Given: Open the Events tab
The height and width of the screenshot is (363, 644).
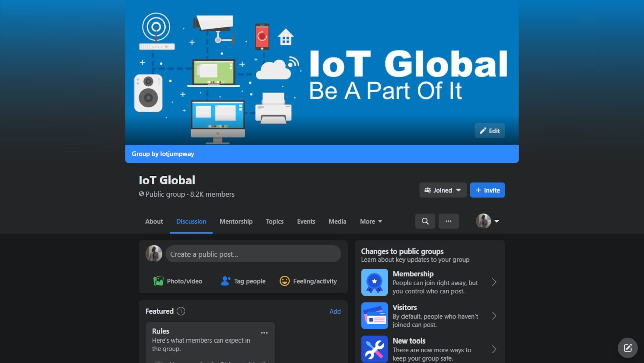Looking at the screenshot, I should tap(306, 221).
